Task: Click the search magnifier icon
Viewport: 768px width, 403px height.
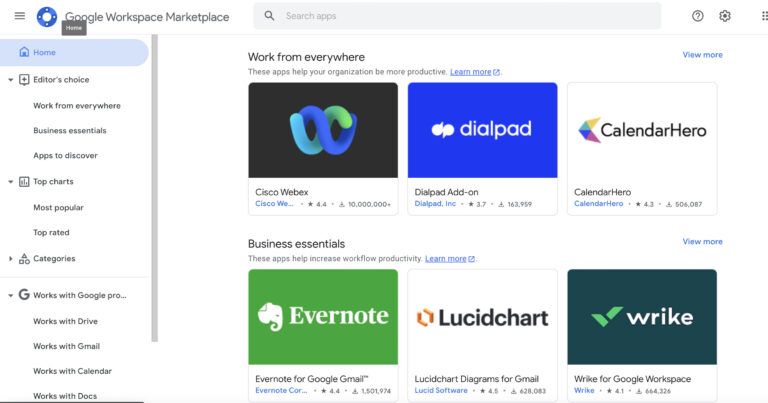Action: coord(269,16)
